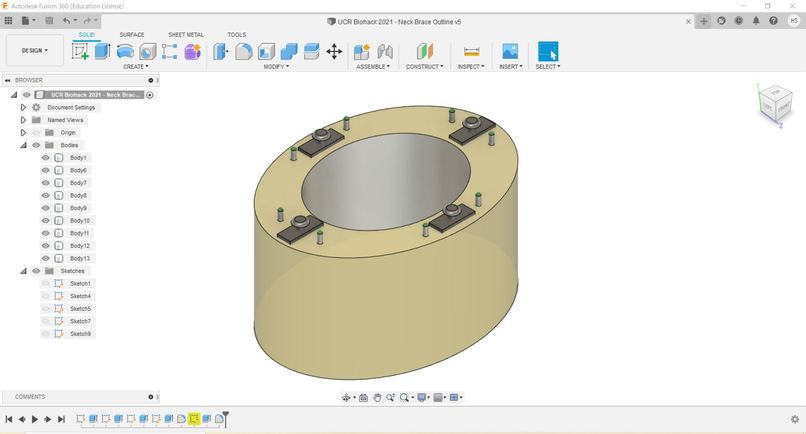Play the timeline

point(35,420)
